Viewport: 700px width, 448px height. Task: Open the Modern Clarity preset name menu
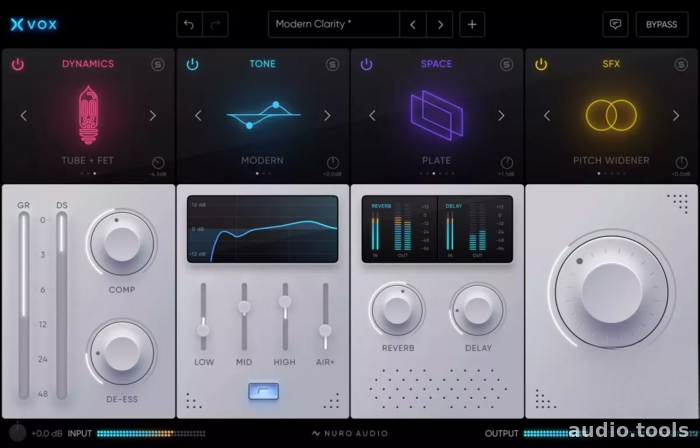click(x=333, y=25)
